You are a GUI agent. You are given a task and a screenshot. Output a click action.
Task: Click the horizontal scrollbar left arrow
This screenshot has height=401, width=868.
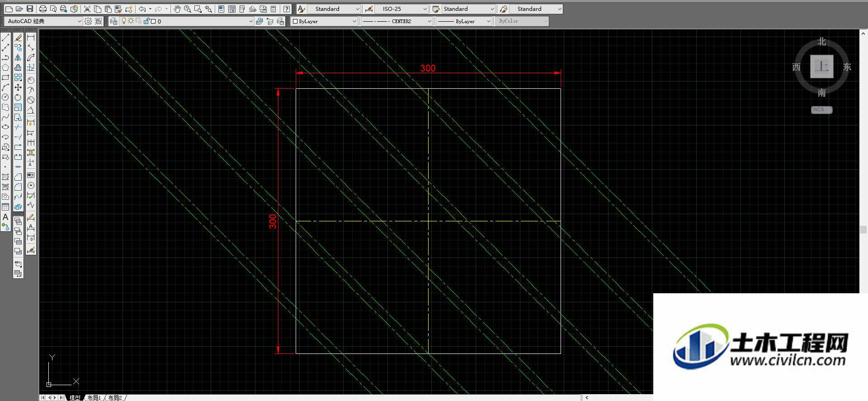pos(587,397)
